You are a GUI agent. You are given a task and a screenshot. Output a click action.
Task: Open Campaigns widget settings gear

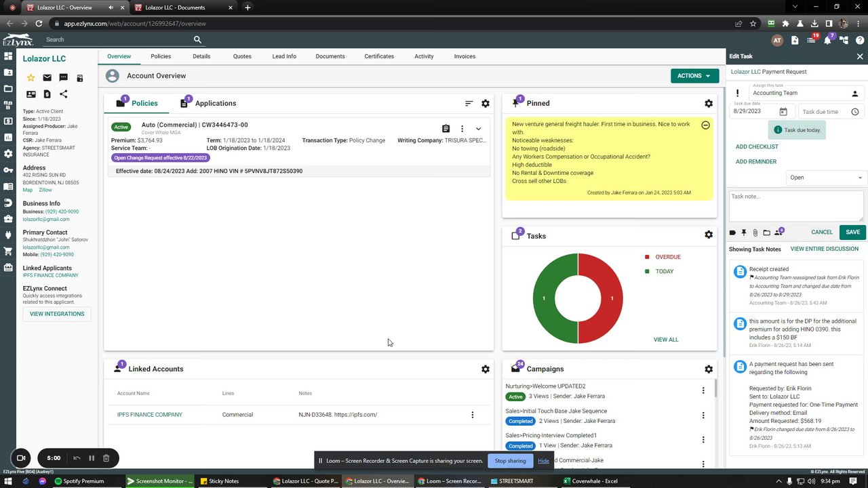(709, 369)
